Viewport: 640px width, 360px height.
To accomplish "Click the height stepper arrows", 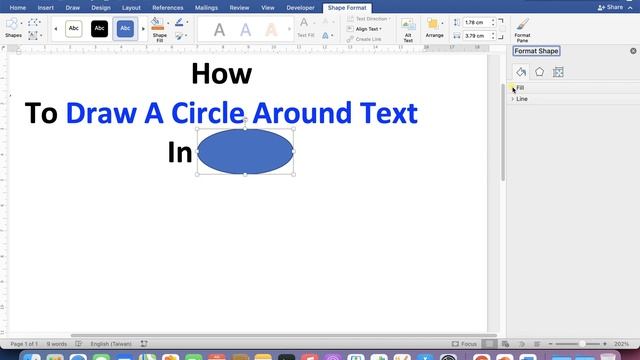I will click(493, 22).
